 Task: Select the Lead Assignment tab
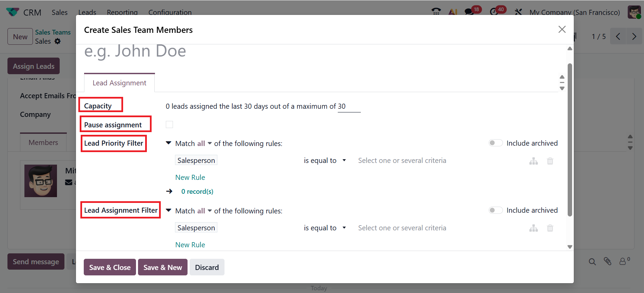(119, 83)
